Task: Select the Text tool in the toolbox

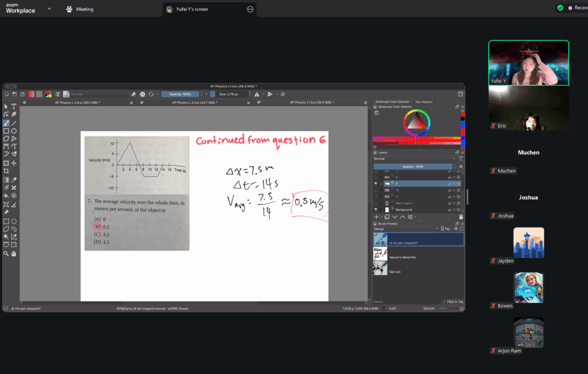Action: click(x=14, y=107)
